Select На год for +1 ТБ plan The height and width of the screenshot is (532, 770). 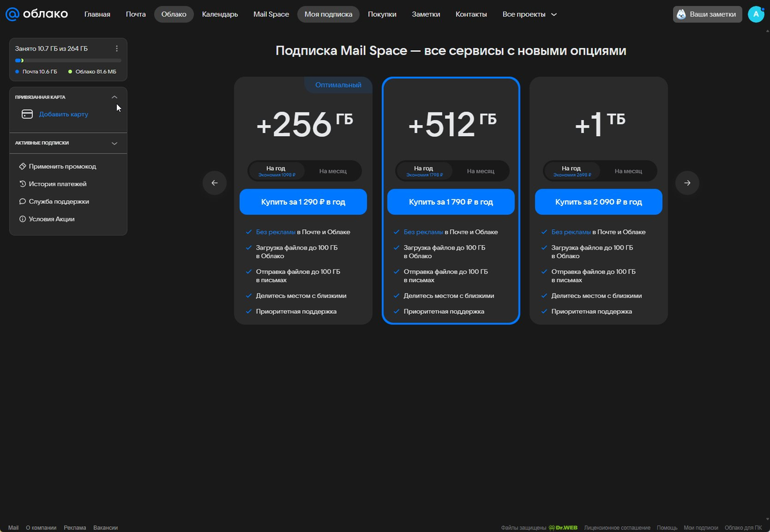(x=571, y=171)
